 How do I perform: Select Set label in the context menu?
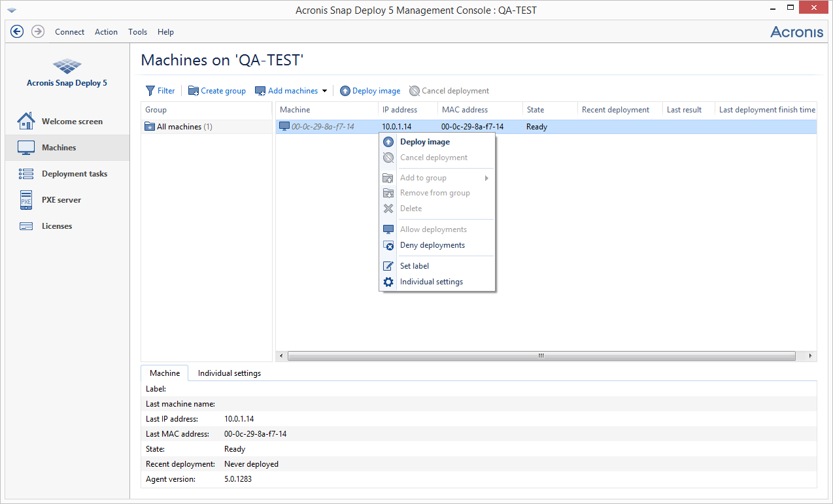415,266
